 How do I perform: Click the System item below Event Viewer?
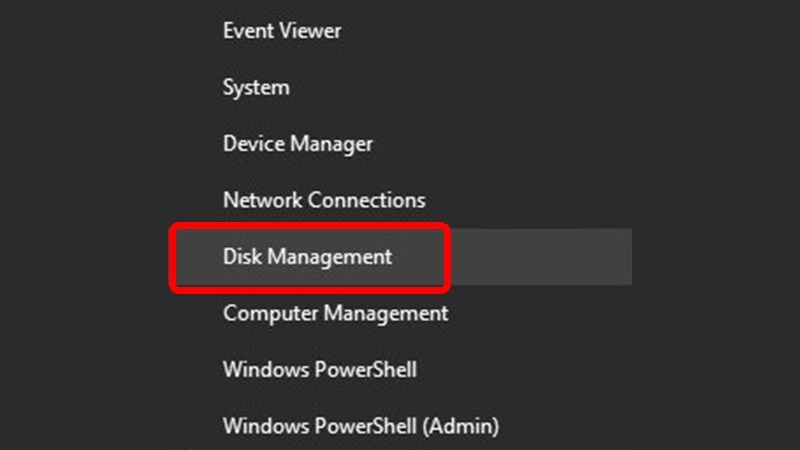(256, 88)
